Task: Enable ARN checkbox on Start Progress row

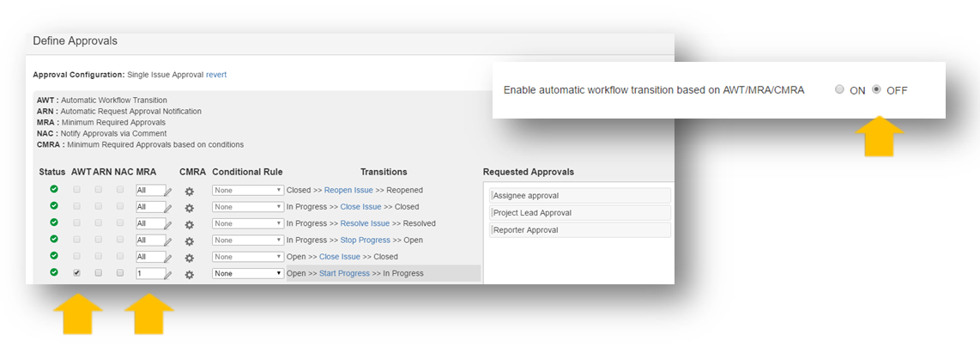Action: click(x=98, y=273)
